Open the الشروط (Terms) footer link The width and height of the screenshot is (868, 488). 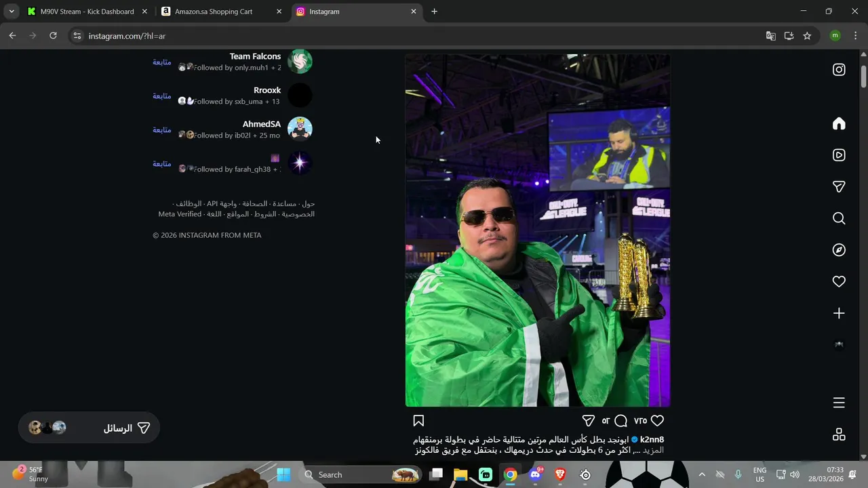coord(265,214)
